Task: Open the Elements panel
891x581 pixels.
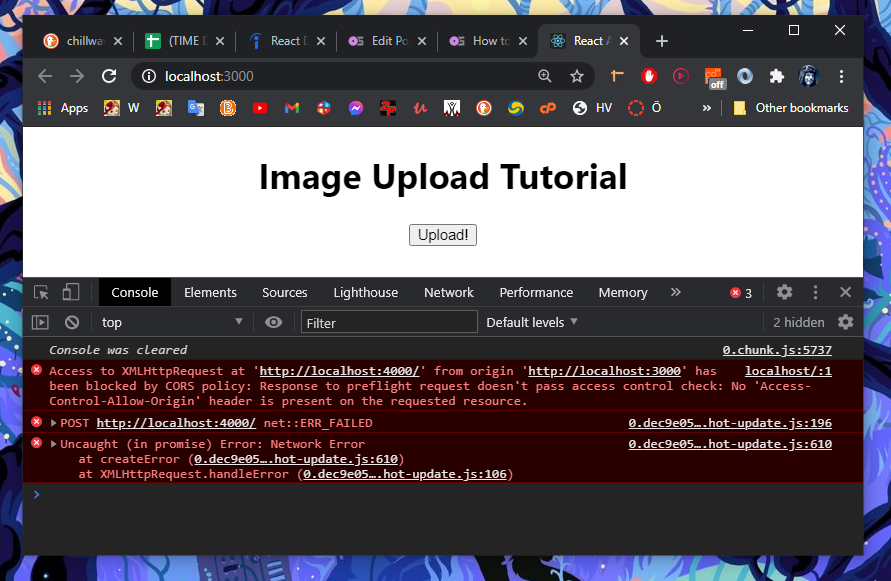Action: pyautogui.click(x=210, y=292)
